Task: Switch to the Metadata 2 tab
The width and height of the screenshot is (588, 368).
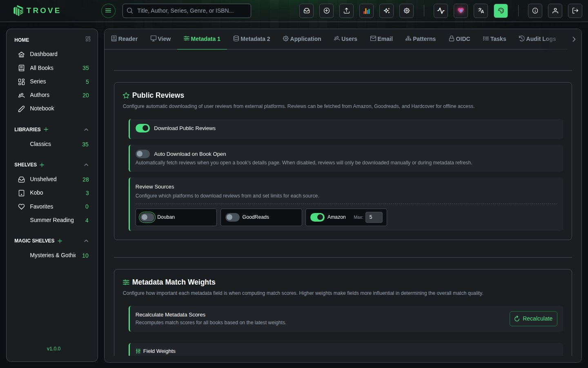Action: pyautogui.click(x=252, y=39)
